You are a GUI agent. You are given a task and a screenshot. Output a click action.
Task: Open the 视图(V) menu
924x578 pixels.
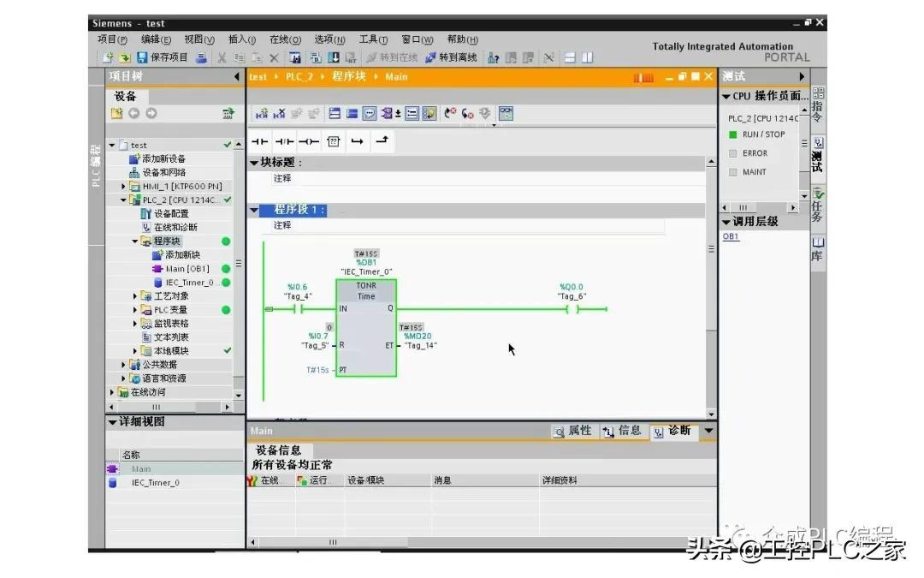[x=199, y=39]
